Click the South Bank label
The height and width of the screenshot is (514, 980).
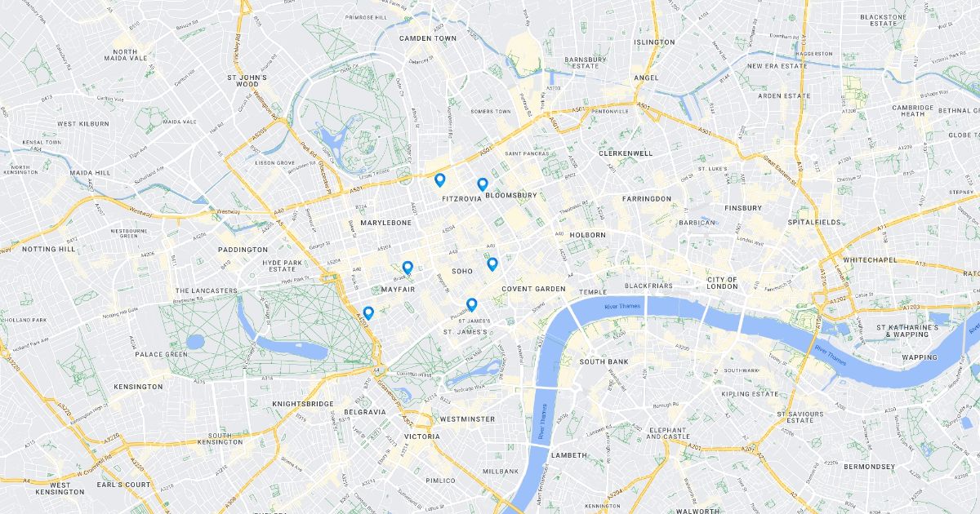(x=604, y=361)
